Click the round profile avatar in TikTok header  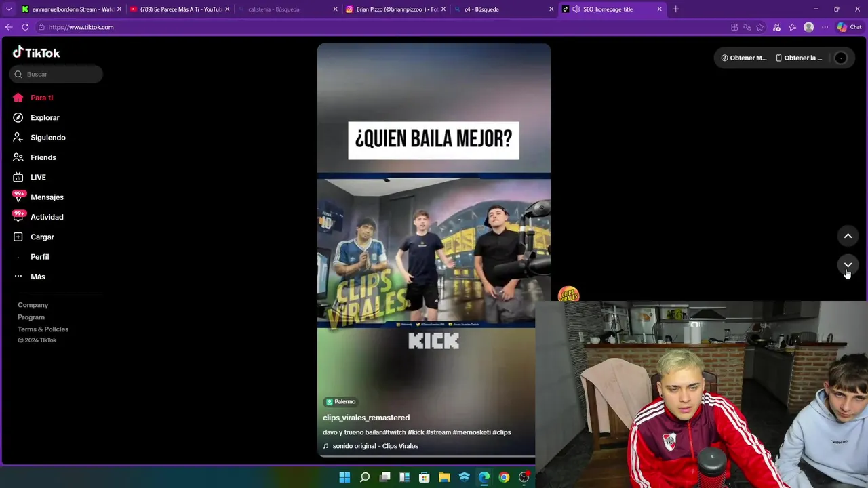pos(841,58)
